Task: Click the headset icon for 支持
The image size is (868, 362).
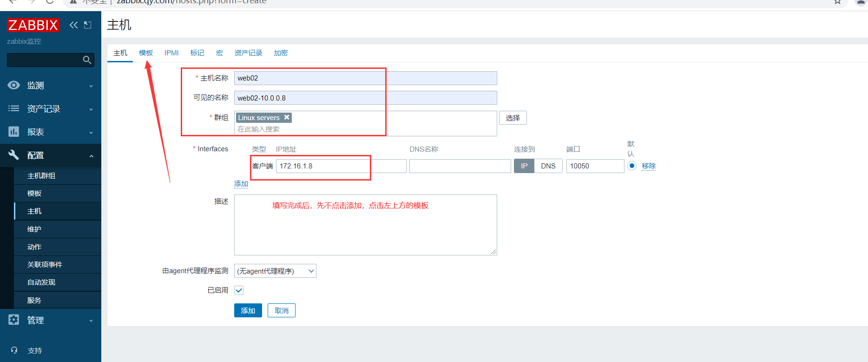Action: 14,350
